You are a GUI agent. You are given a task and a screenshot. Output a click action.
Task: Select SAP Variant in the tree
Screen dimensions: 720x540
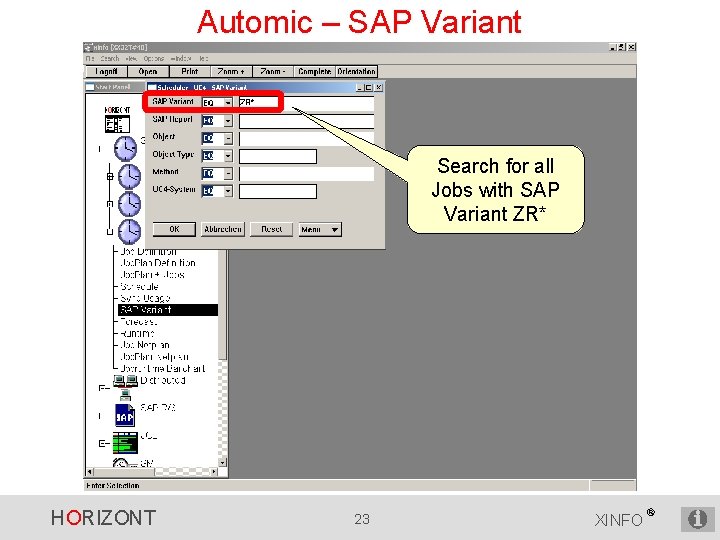168,310
